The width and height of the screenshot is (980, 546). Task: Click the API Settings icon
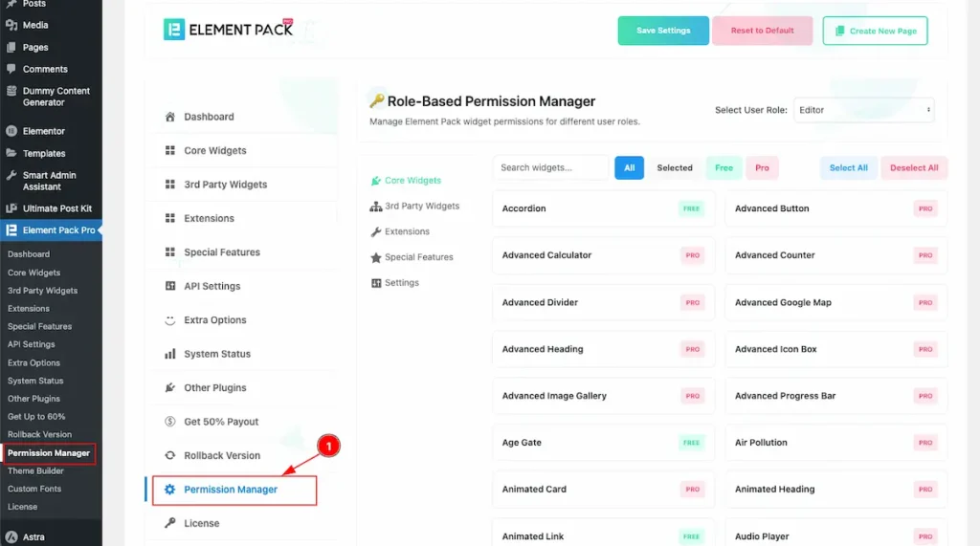tap(170, 286)
